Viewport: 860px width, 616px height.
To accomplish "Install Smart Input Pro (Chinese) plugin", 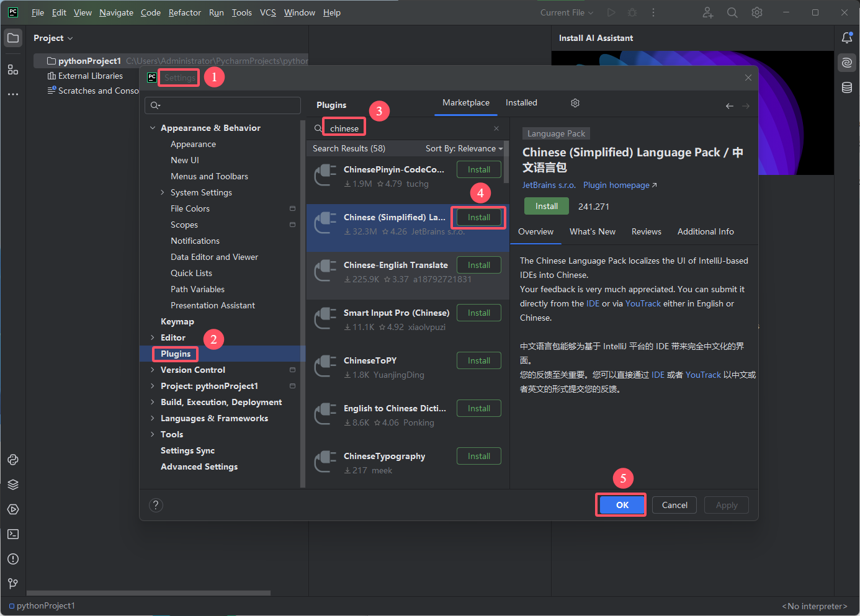I will pos(479,313).
